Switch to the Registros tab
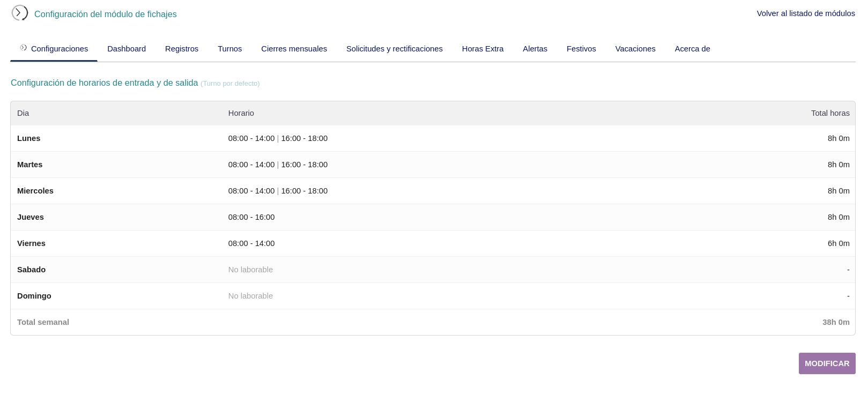The width and height of the screenshot is (868, 394). point(182,49)
